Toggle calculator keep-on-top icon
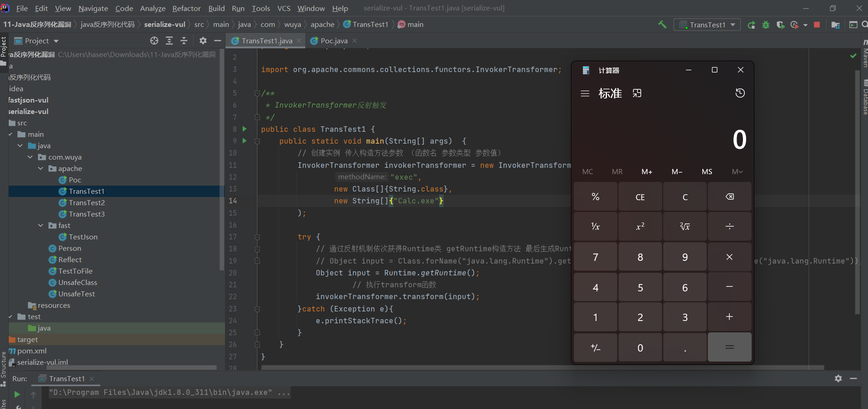 [637, 93]
